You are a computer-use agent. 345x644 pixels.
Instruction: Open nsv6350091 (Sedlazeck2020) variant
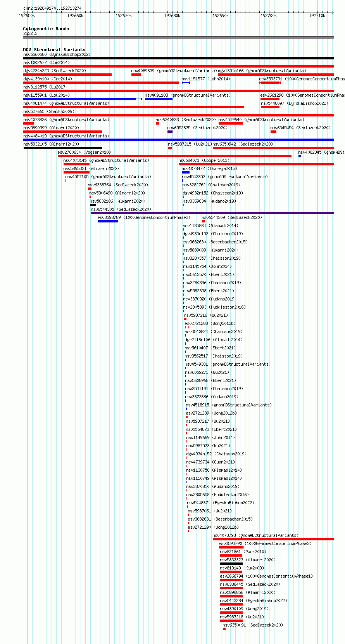point(253,625)
